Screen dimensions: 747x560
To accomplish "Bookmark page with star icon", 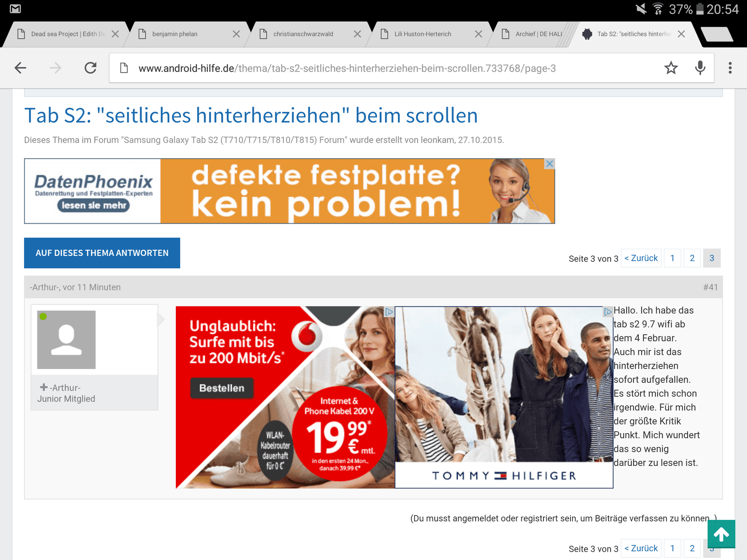I will [x=671, y=68].
